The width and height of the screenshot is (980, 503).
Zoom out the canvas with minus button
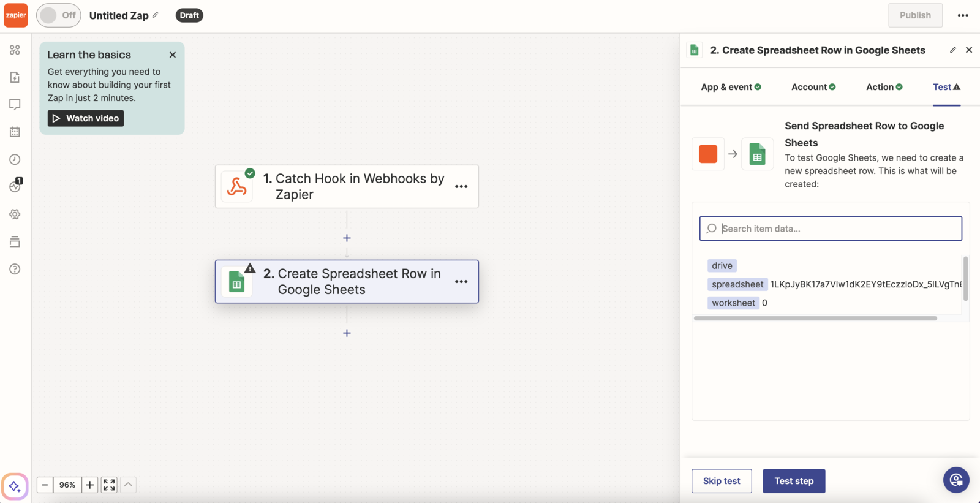(x=45, y=485)
